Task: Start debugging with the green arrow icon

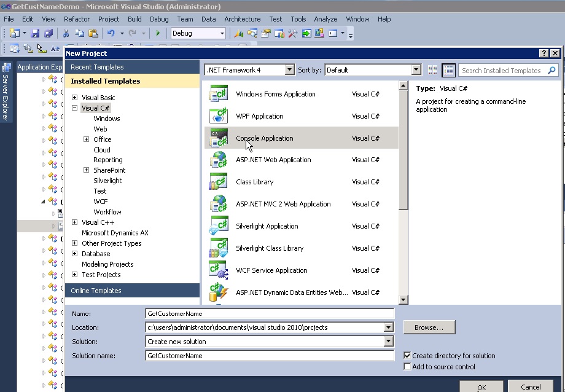Action: 158,33
